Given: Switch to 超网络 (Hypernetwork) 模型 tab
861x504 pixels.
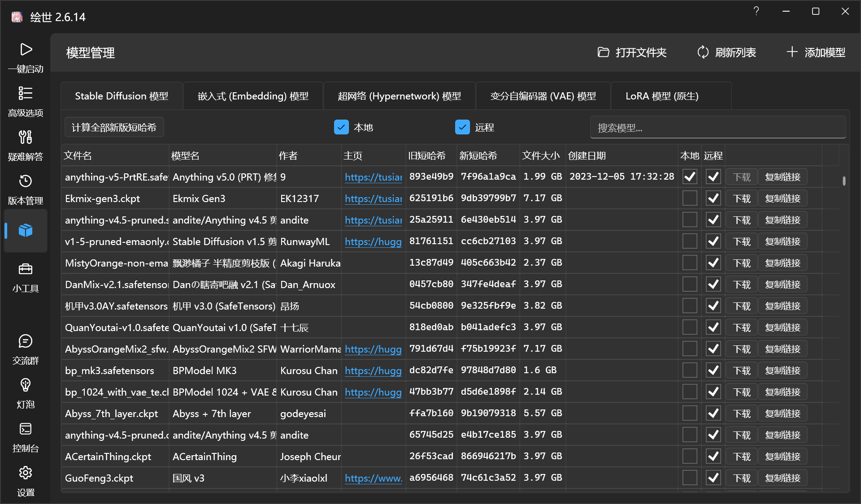Looking at the screenshot, I should click(x=399, y=96).
